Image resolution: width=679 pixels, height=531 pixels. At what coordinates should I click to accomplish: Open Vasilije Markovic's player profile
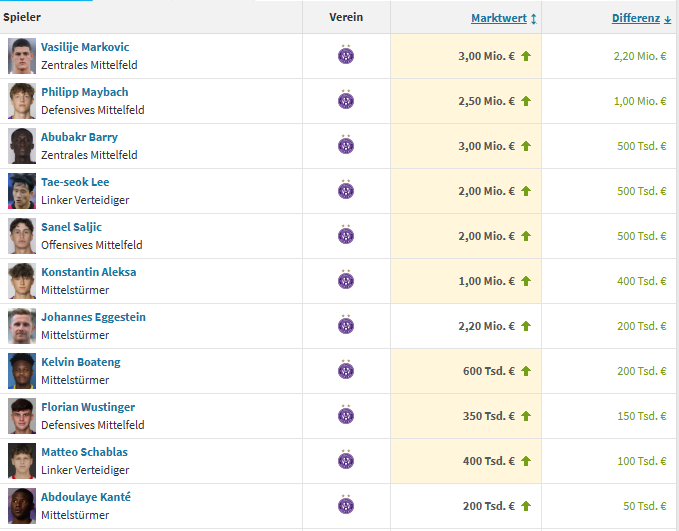85,47
